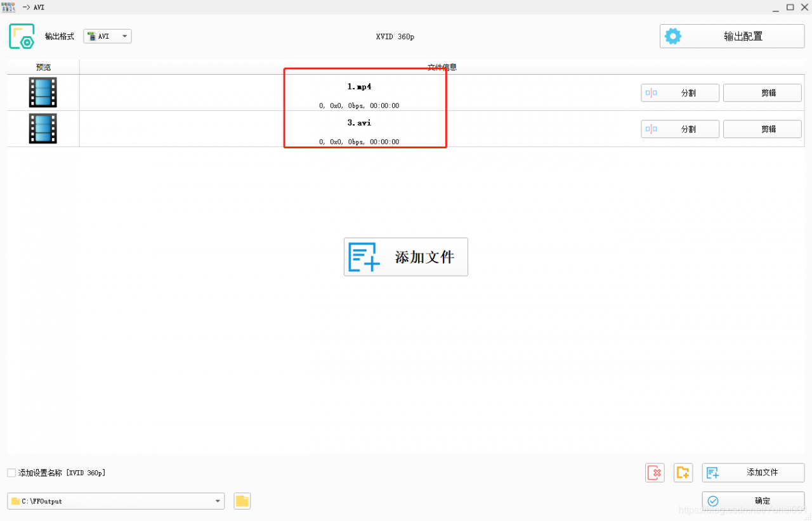
Task: Click the add folder icon
Action: point(683,473)
